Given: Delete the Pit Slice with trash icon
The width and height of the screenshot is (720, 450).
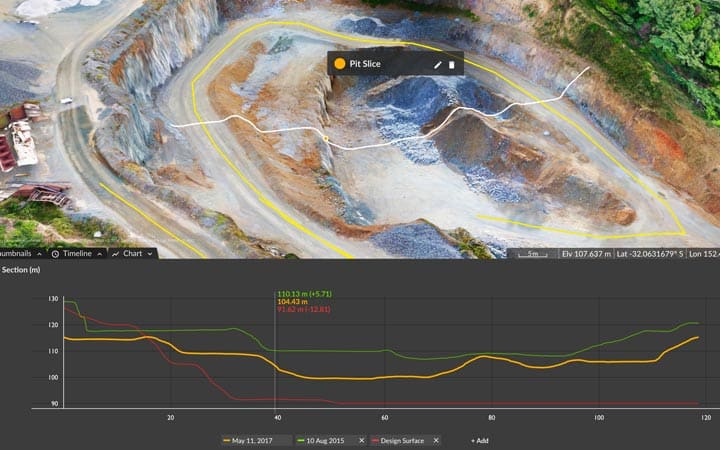Looking at the screenshot, I should tap(452, 65).
